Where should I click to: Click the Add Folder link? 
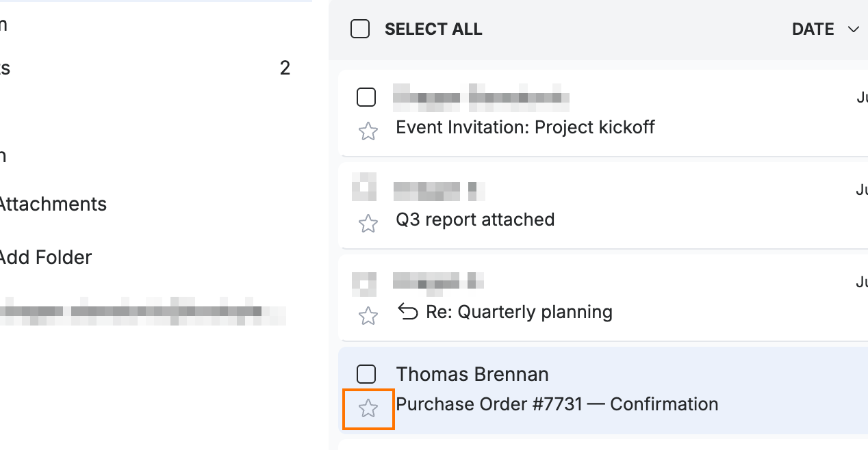point(45,258)
